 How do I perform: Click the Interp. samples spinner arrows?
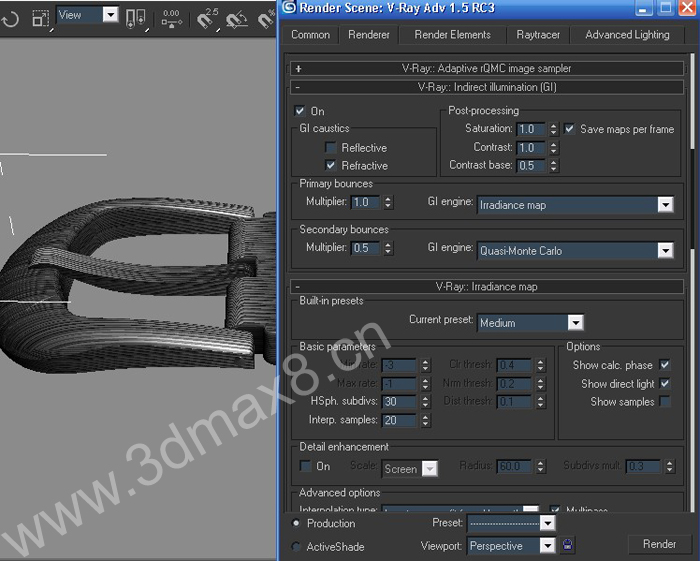(425, 420)
